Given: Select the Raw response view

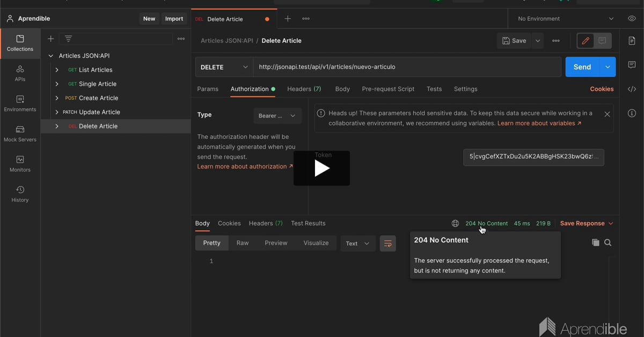Looking at the screenshot, I should click(x=243, y=243).
